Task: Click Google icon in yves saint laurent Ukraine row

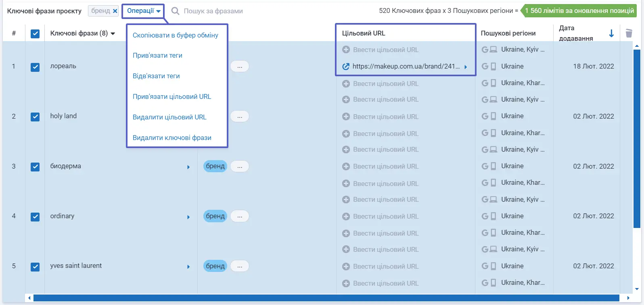Action: point(485,266)
